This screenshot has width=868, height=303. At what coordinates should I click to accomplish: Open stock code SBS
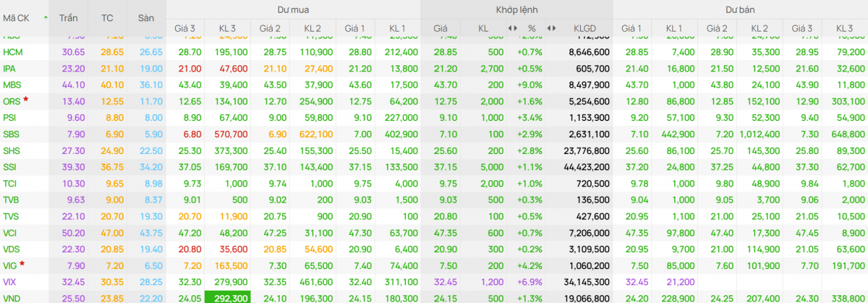click(x=12, y=134)
